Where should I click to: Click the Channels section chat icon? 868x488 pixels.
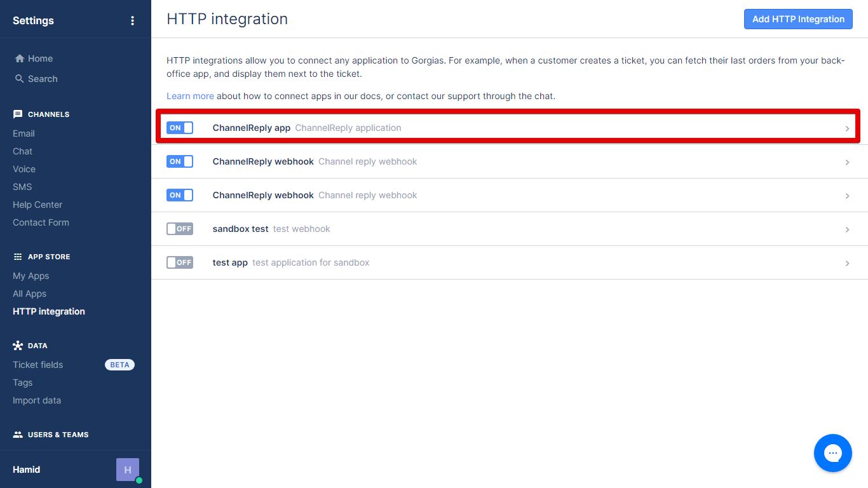(18, 114)
